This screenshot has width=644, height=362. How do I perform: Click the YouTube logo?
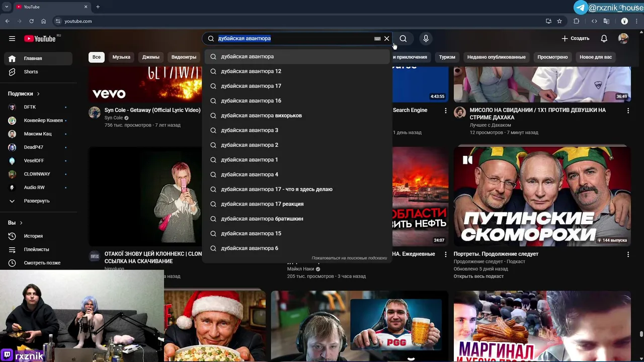40,39
